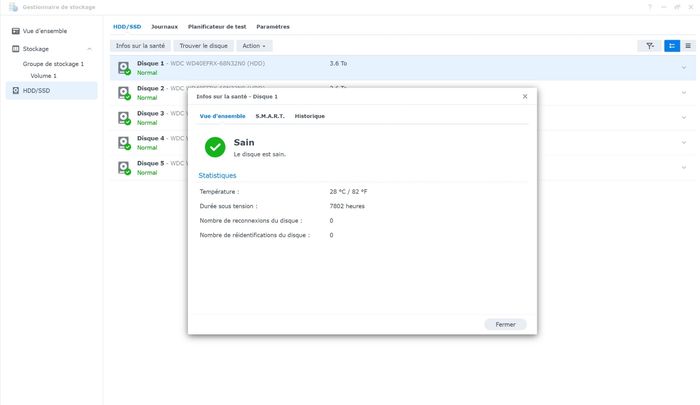The height and width of the screenshot is (405, 700).
Task: Click the Disque 1 drive status icon
Action: (x=124, y=68)
